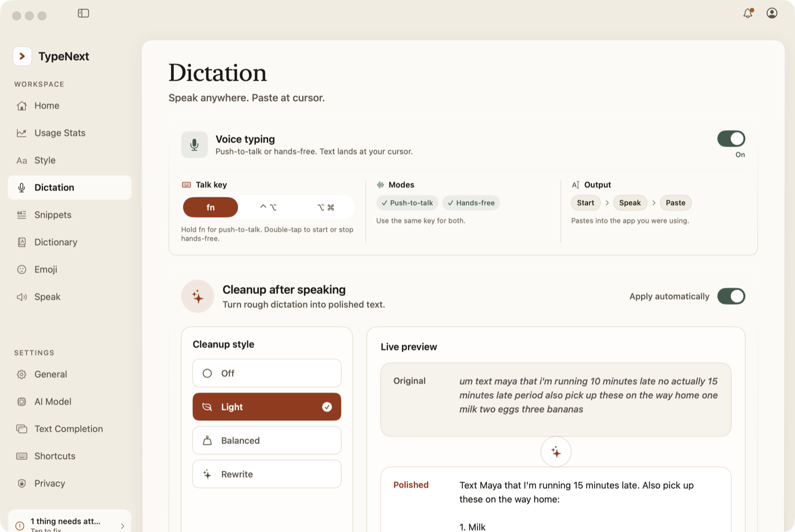
Task: Open Text Completion settings
Action: 69,429
